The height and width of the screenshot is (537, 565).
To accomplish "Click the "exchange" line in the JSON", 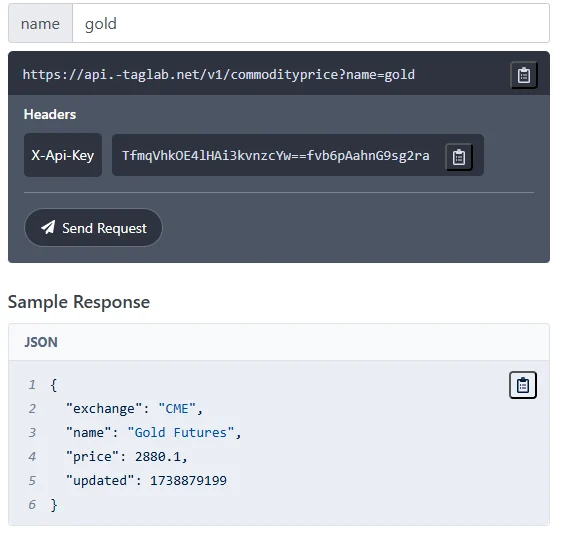I will pos(134,409).
